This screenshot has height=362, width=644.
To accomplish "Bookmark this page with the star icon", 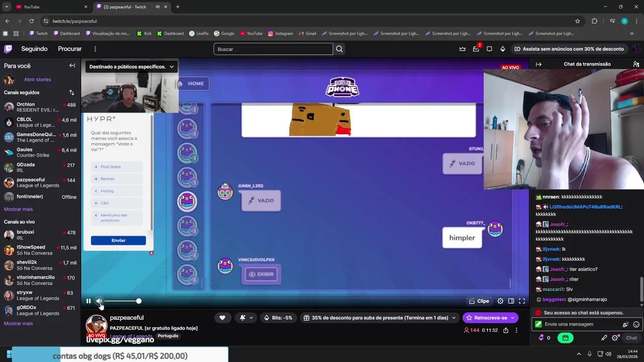I will pyautogui.click(x=578, y=21).
